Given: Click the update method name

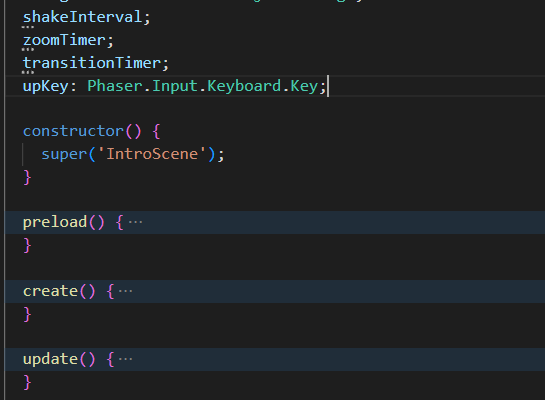Looking at the screenshot, I should 50,359.
